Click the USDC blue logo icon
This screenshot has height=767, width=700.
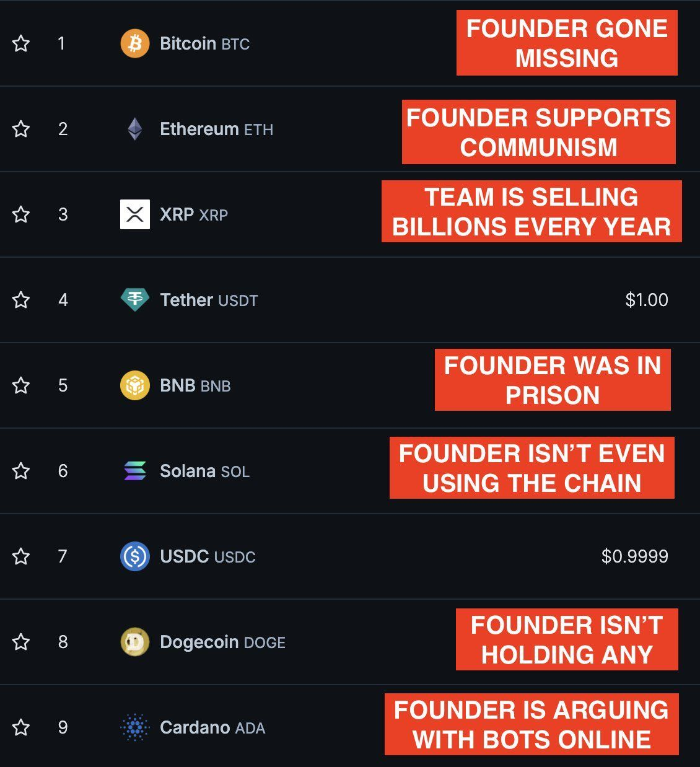pyautogui.click(x=135, y=556)
